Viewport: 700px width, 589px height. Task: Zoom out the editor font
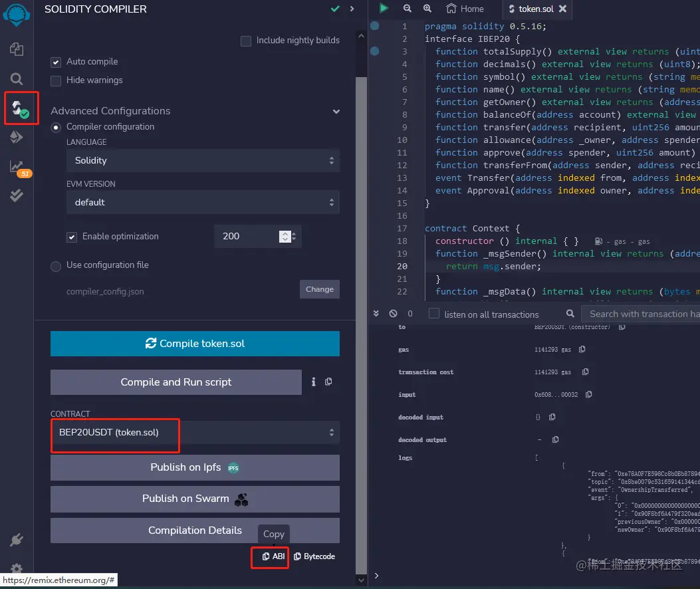pyautogui.click(x=407, y=8)
